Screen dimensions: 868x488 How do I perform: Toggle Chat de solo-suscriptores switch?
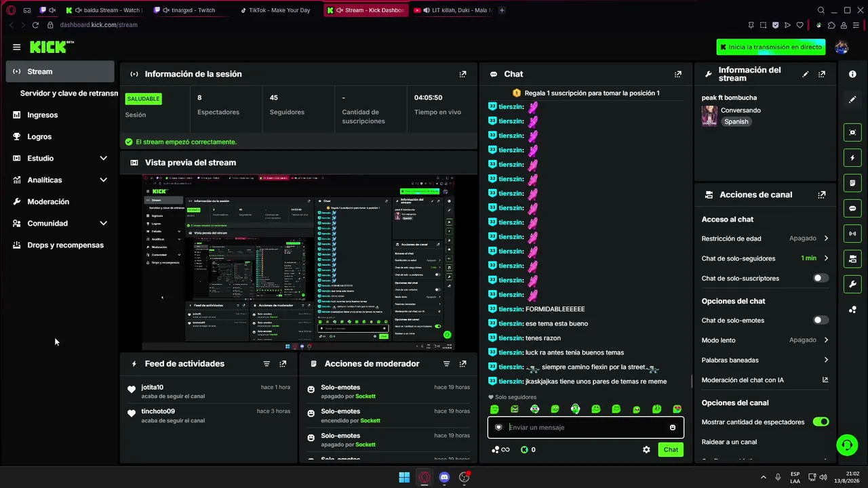821,279
